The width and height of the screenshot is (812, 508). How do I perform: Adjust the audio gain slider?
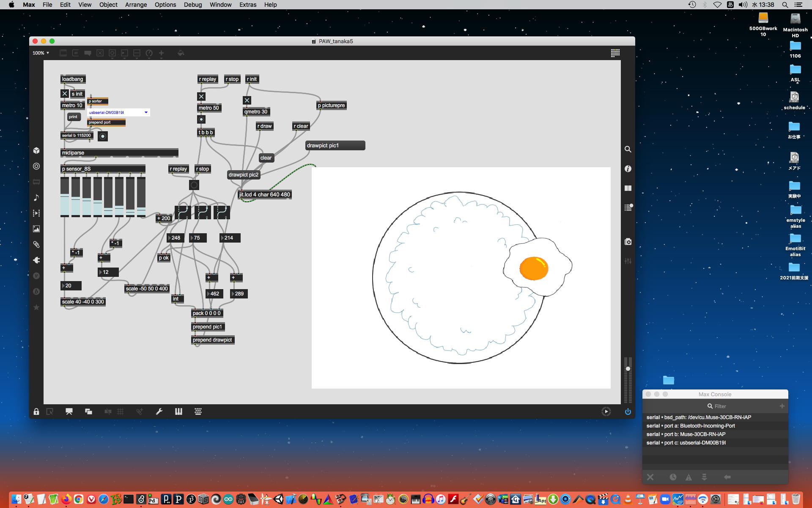(x=628, y=369)
